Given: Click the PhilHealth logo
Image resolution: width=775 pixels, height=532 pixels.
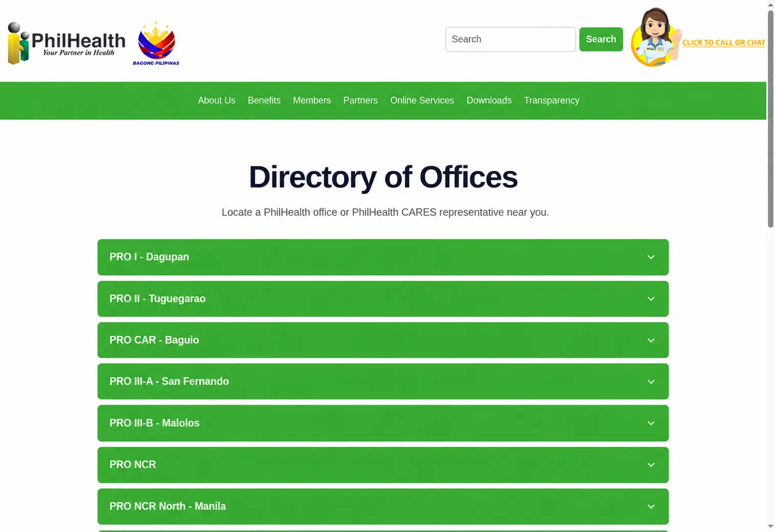Looking at the screenshot, I should click(x=67, y=44).
